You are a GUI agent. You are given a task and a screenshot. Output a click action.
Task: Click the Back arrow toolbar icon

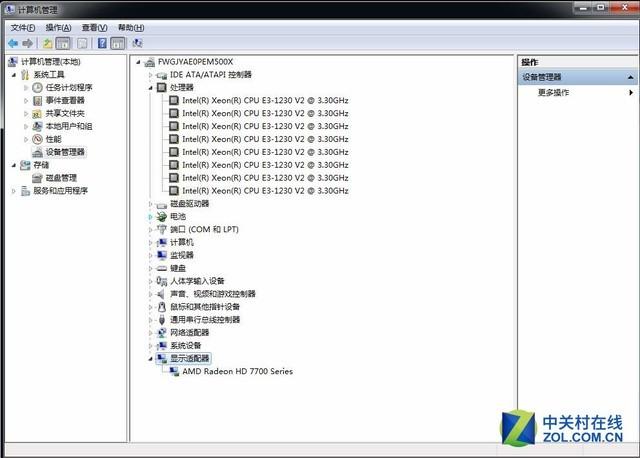pyautogui.click(x=12, y=44)
